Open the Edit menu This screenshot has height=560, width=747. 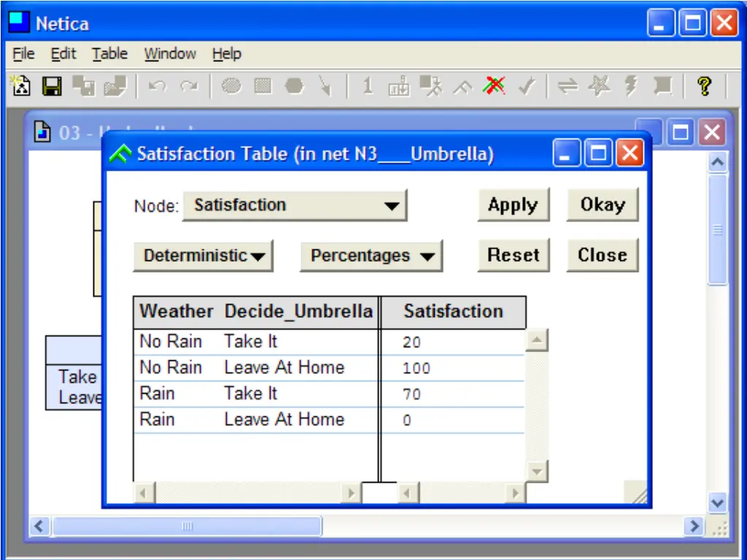pos(63,54)
